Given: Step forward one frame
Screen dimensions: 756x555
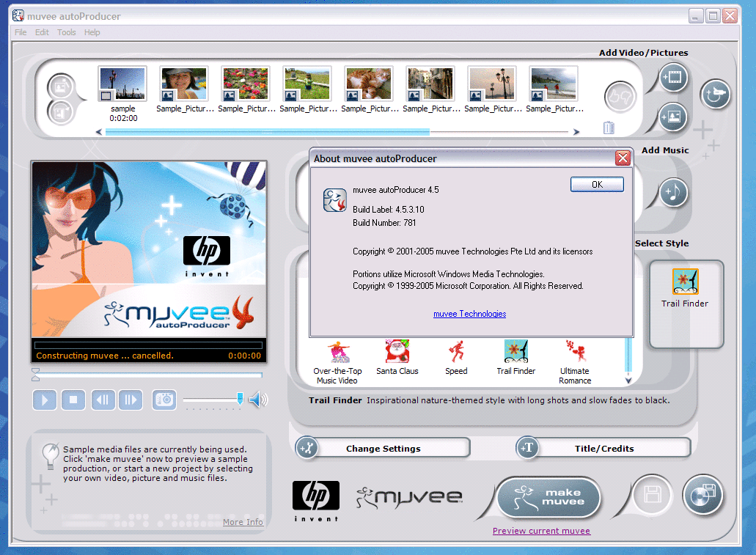Looking at the screenshot, I should (x=131, y=400).
